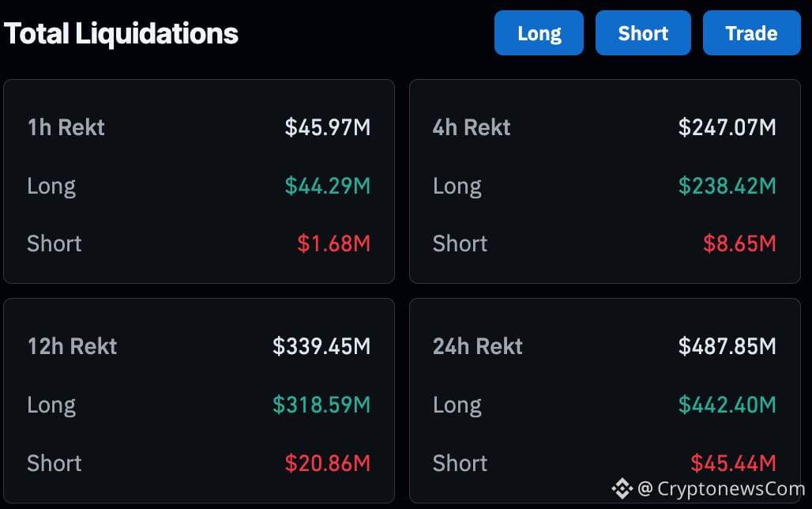Click the Short button in the header
This screenshot has width=812, height=509.
tap(643, 33)
